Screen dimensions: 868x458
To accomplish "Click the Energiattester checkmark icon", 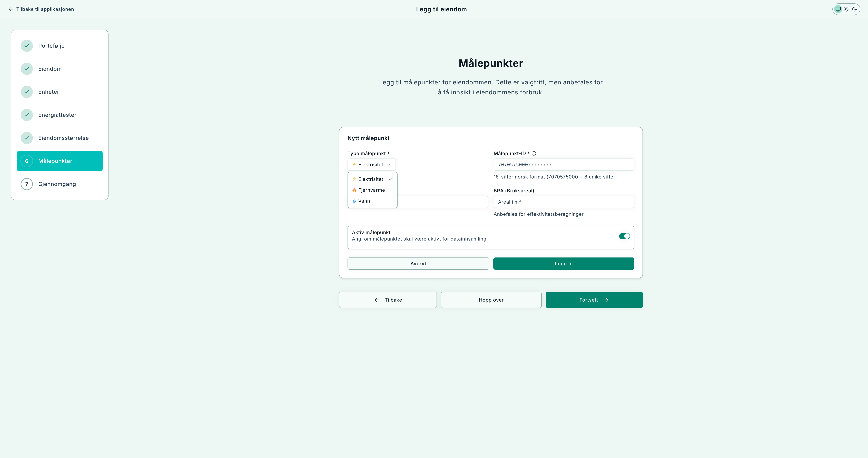I will [27, 115].
